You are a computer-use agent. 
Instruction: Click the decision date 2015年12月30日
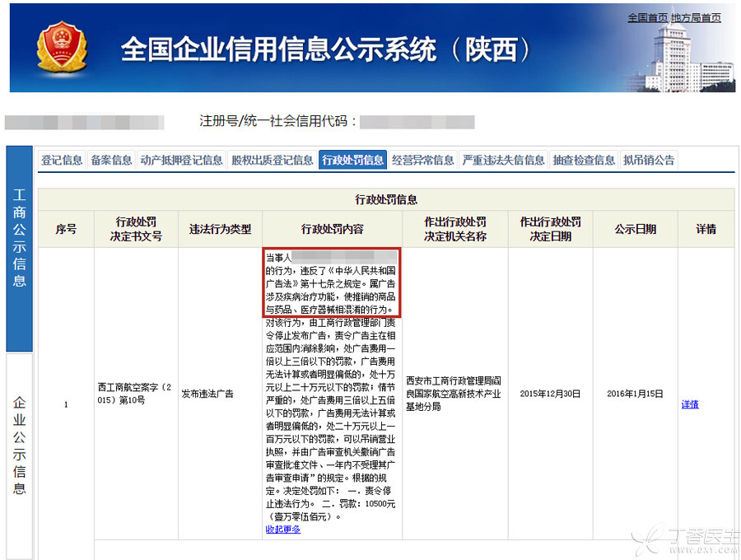pyautogui.click(x=550, y=394)
